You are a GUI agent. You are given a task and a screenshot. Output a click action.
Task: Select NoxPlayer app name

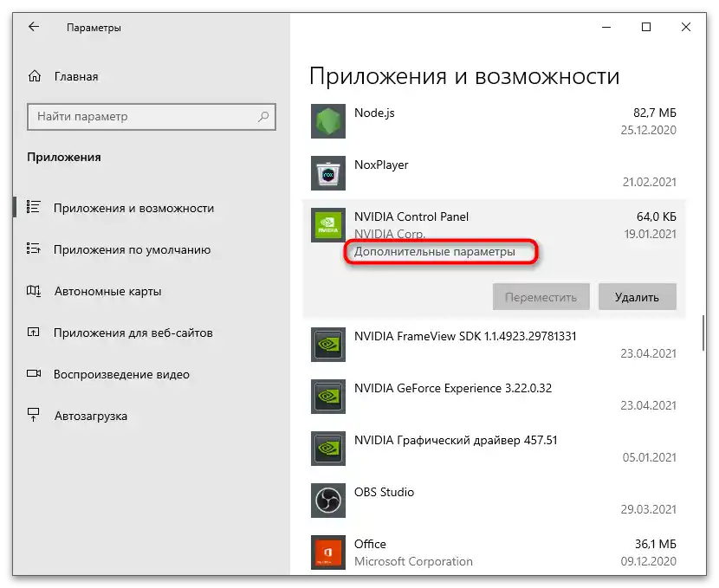[x=381, y=165]
